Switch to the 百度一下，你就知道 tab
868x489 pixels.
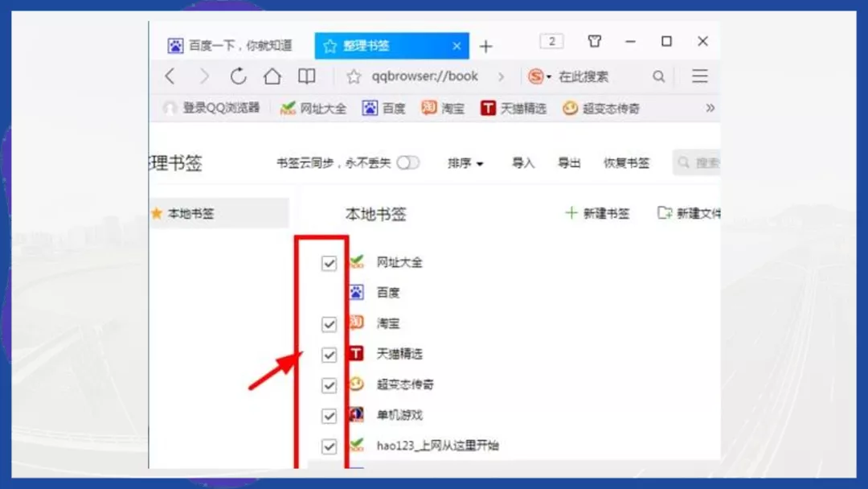pos(233,45)
